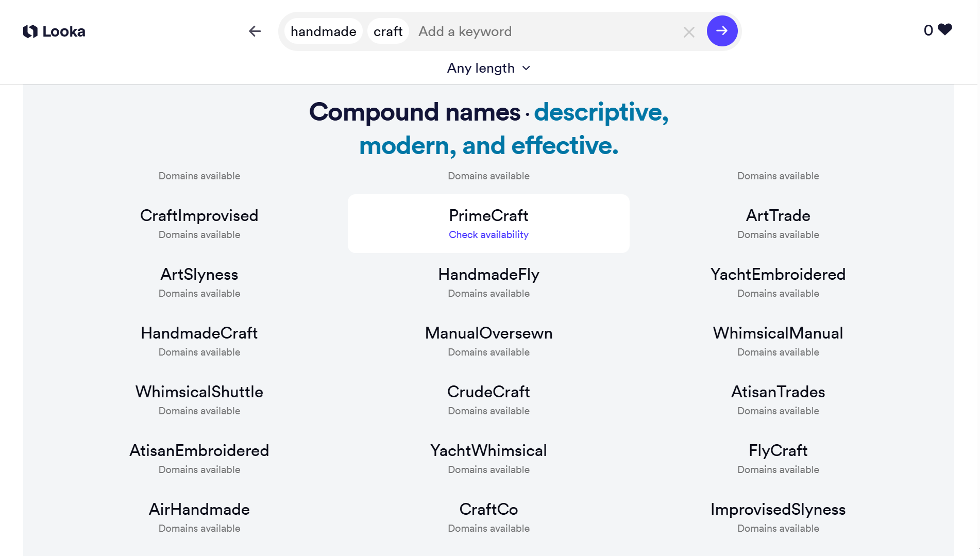Click Domains available under CraftCo
The image size is (980, 556).
488,528
